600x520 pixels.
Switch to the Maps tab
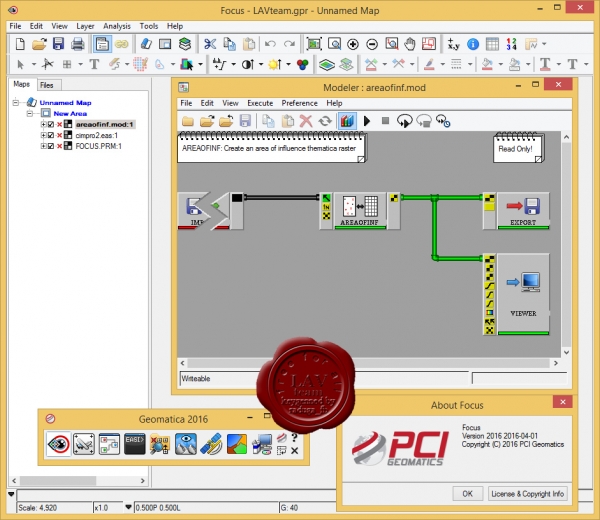pos(21,84)
